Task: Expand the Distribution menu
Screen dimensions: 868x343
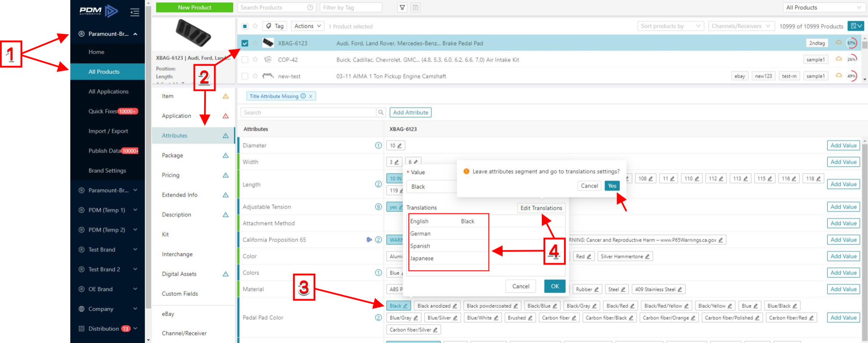Action: tap(108, 329)
